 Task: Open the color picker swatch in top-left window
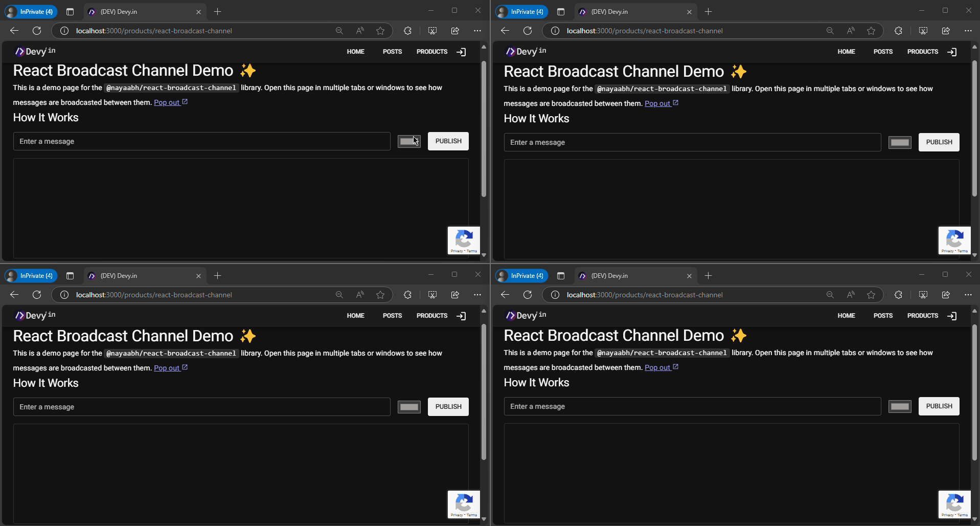[x=409, y=141]
